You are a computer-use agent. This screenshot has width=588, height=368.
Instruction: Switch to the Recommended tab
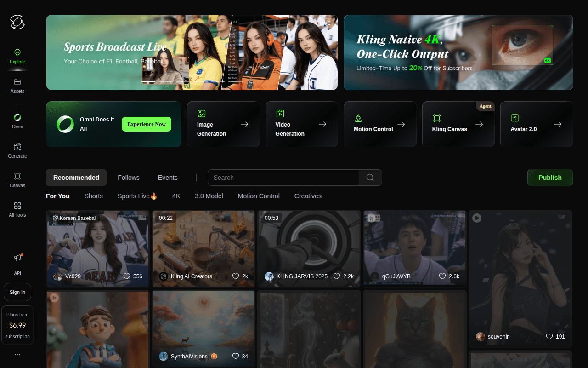coord(76,178)
